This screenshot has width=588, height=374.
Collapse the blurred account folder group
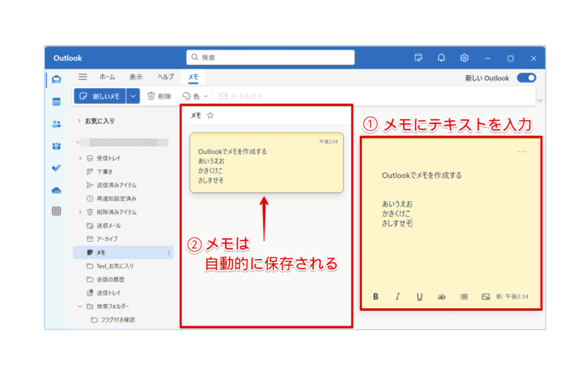point(78,143)
